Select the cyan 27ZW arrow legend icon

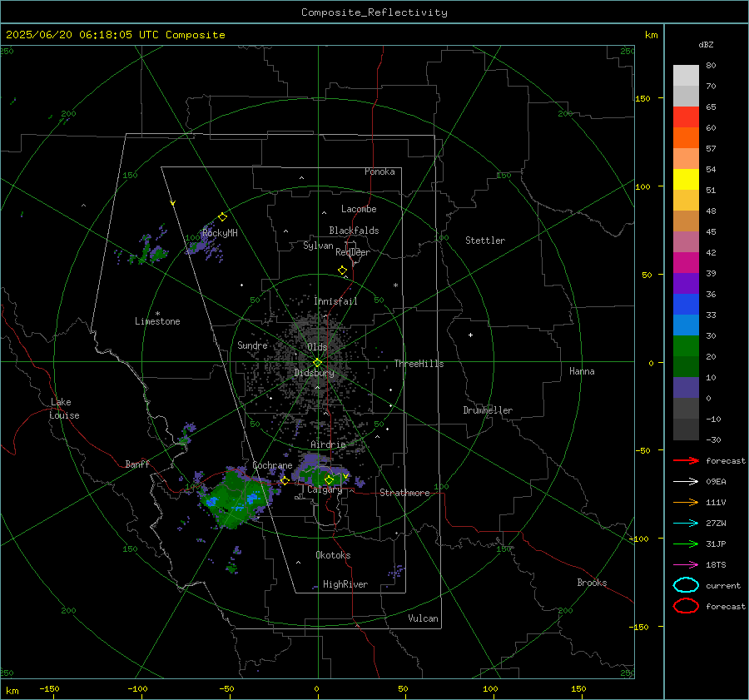(x=686, y=524)
